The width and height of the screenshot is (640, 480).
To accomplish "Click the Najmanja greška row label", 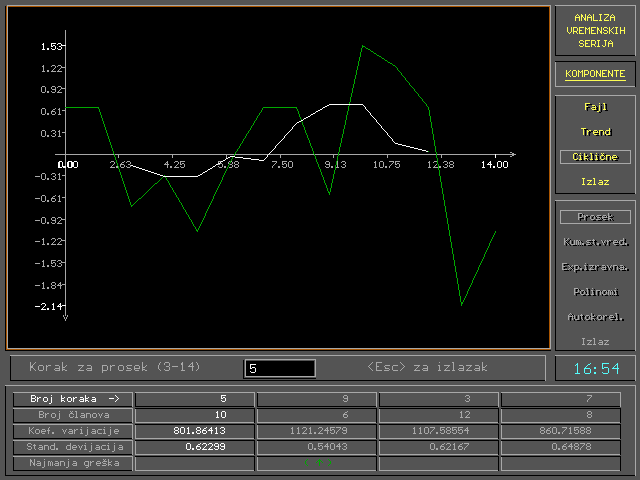I will (73, 463).
